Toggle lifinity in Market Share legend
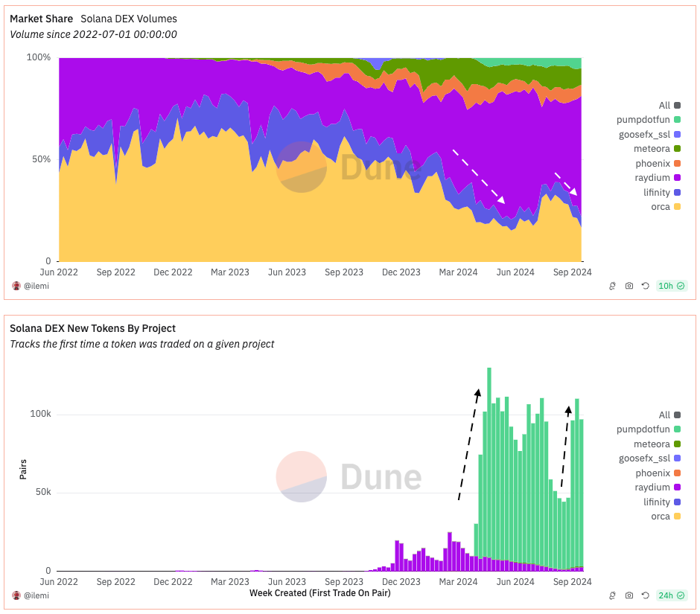 pos(662,192)
